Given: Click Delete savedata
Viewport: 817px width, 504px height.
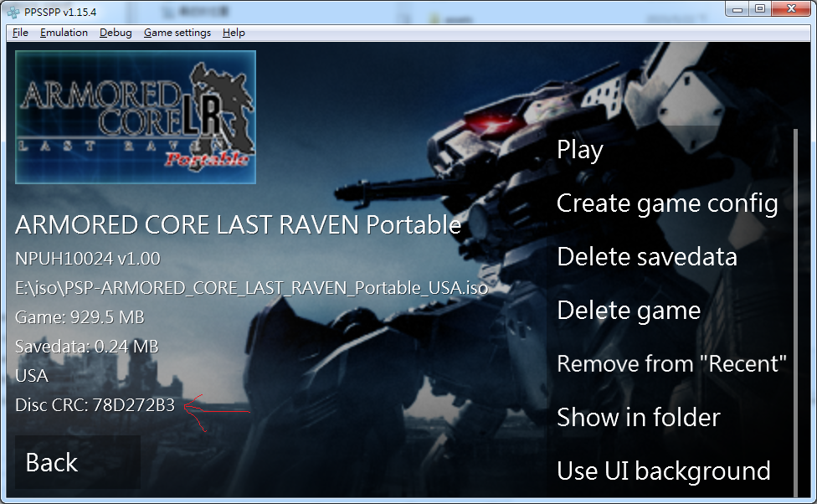Looking at the screenshot, I should point(646,256).
